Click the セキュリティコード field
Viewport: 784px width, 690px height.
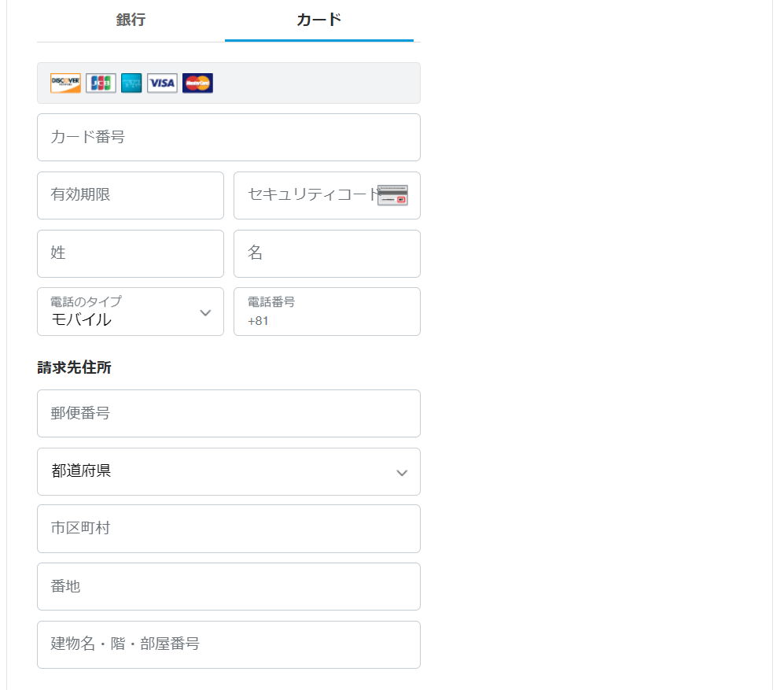coord(307,195)
